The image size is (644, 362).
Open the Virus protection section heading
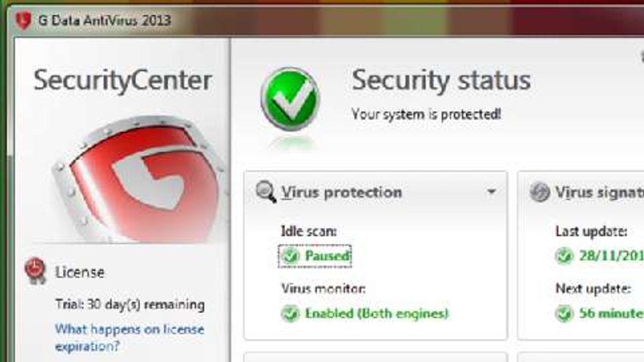pyautogui.click(x=342, y=192)
